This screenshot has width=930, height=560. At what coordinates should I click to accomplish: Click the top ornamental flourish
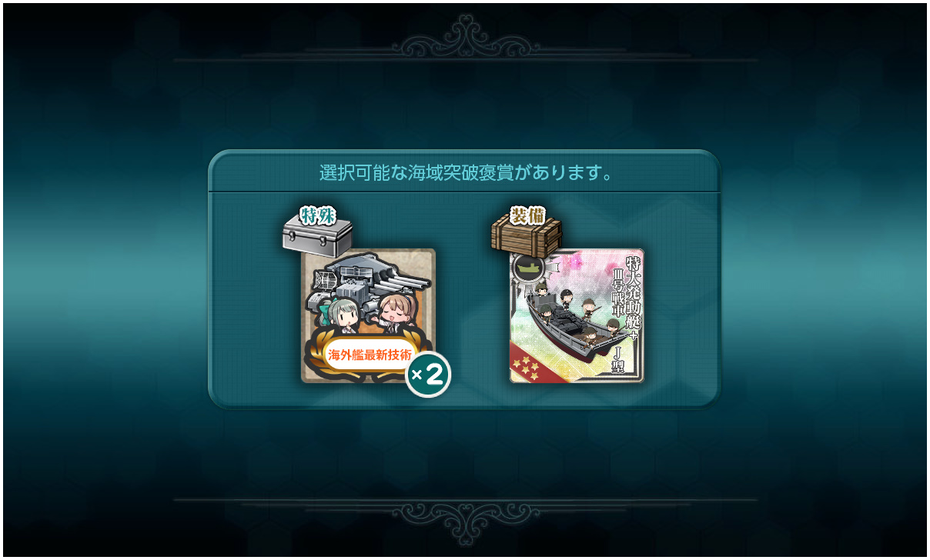465,38
